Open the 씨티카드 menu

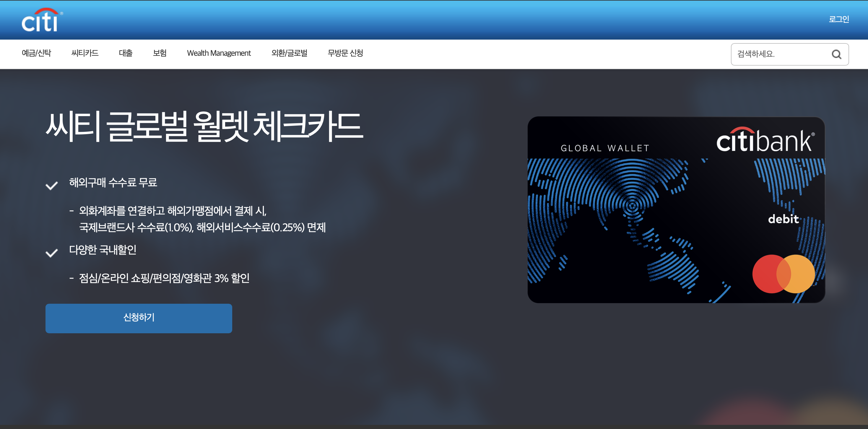coord(84,53)
